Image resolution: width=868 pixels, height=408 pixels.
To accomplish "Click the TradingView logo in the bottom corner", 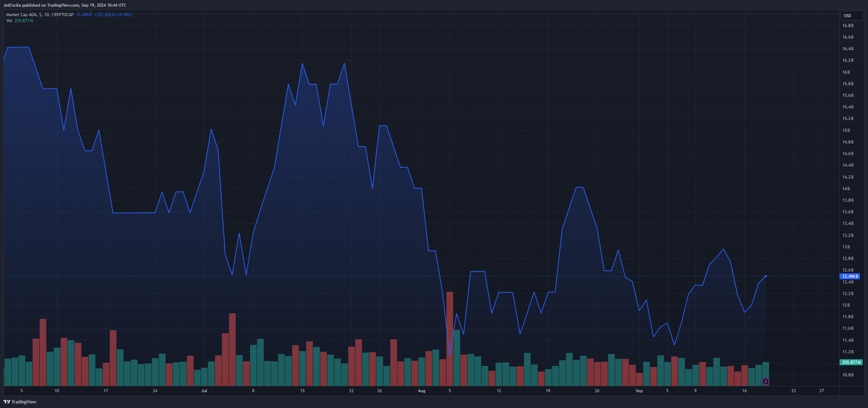I will (x=20, y=402).
